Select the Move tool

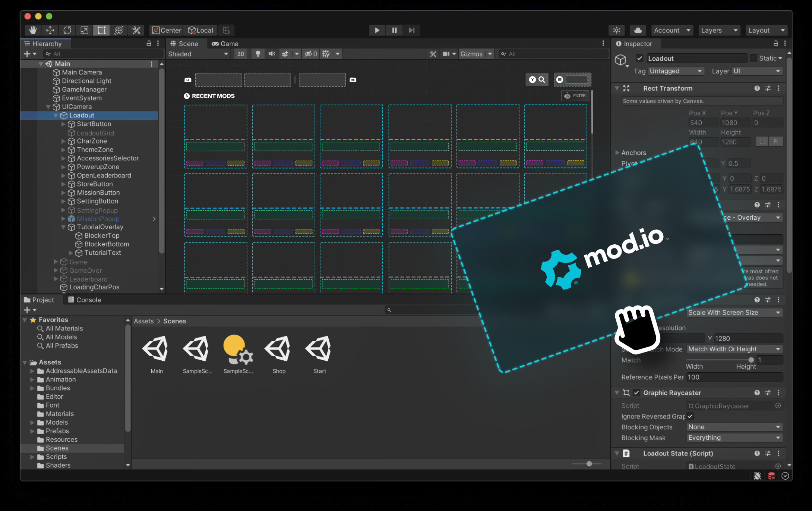[x=50, y=30]
